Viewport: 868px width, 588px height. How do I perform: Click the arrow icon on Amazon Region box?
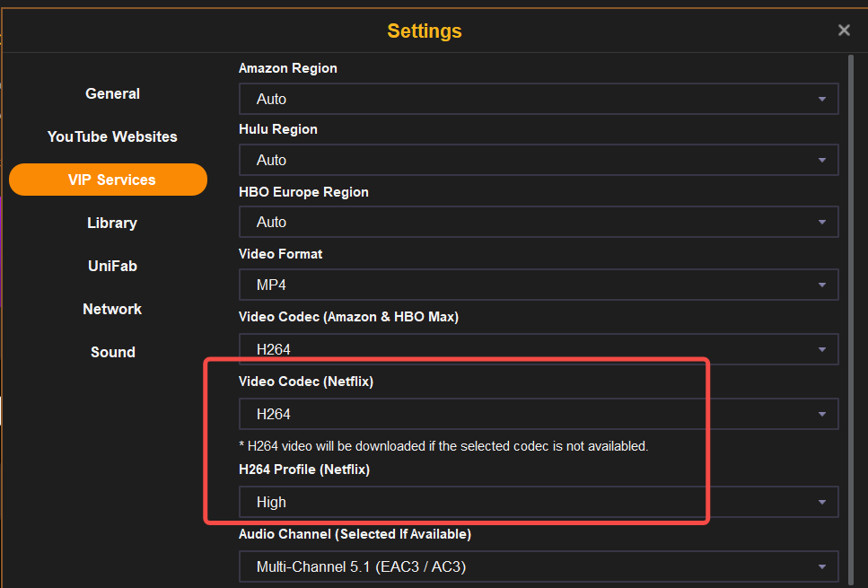pos(821,100)
